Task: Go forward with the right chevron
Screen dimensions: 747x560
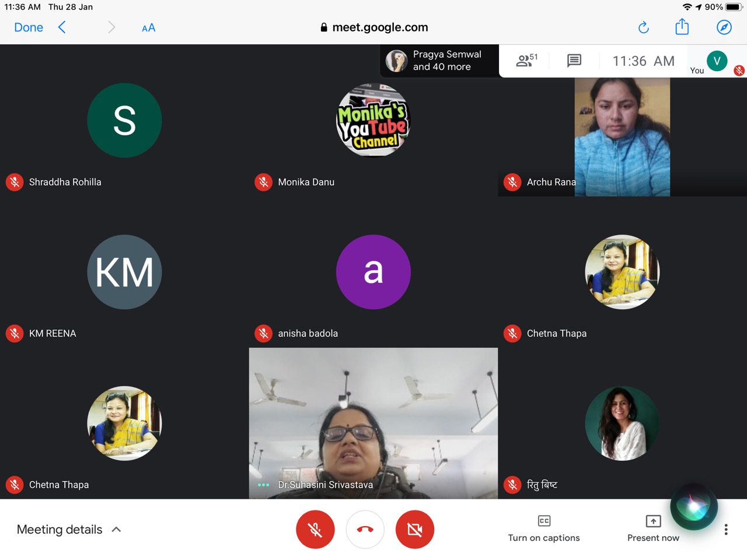Action: 111,27
